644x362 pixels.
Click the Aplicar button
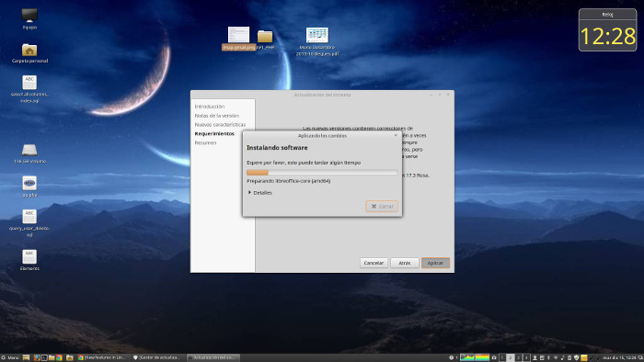[435, 263]
